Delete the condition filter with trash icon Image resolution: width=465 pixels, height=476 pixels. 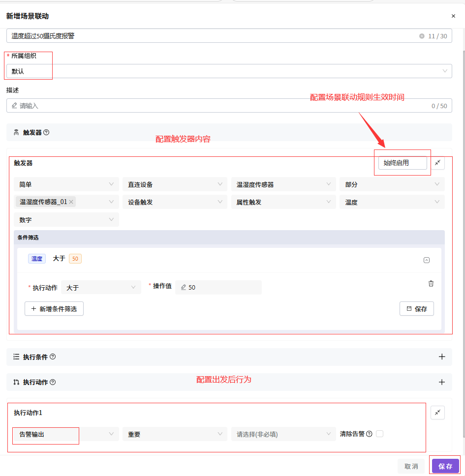[431, 284]
